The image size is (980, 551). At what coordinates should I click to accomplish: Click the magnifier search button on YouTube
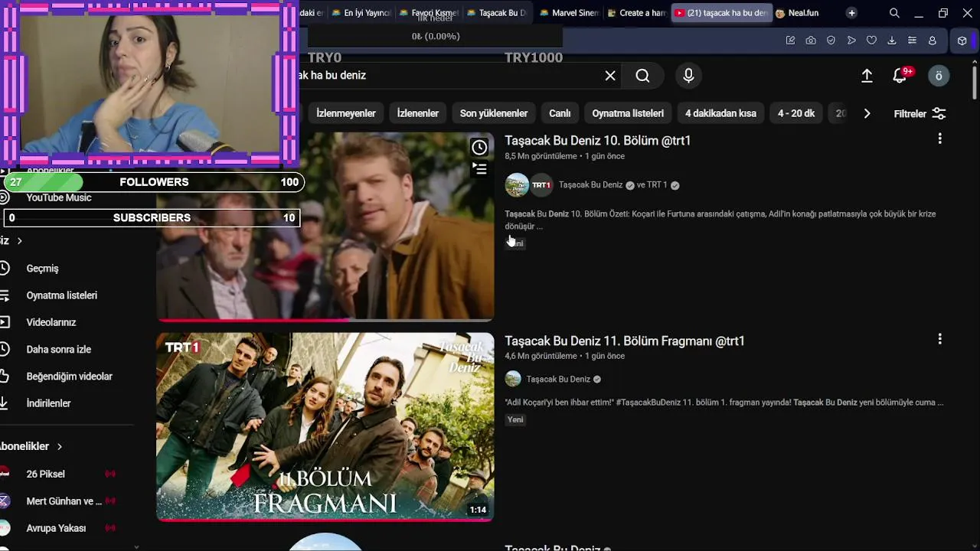[642, 76]
